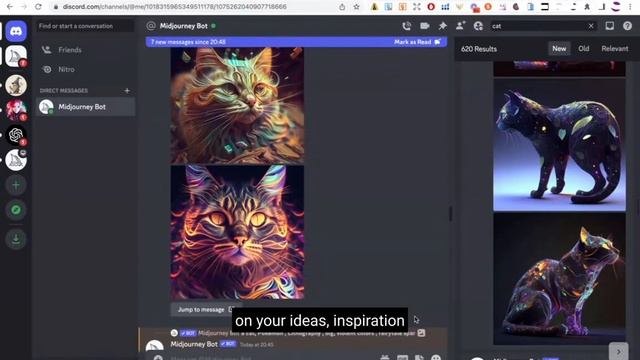Click the browser share icon
This screenshot has height=360, width=640.
[342, 7]
